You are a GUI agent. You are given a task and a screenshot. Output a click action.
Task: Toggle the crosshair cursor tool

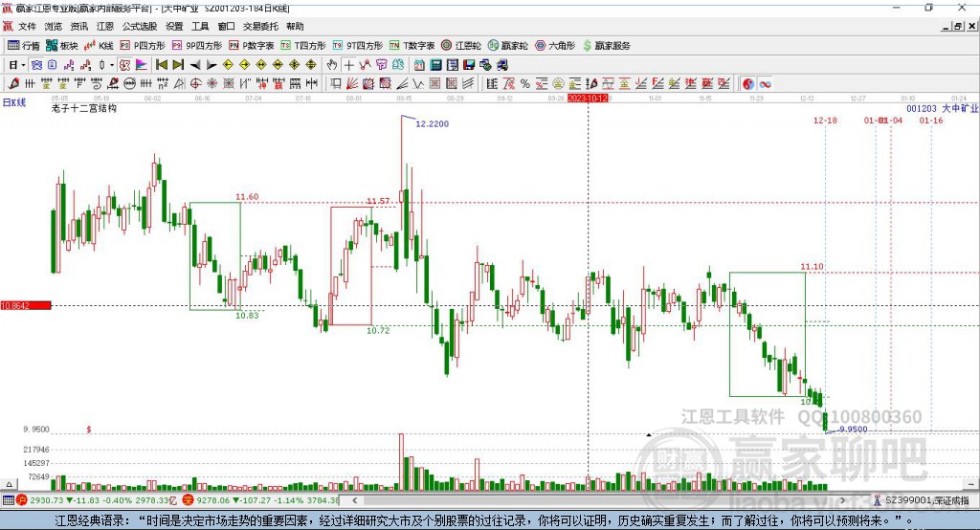point(348,65)
